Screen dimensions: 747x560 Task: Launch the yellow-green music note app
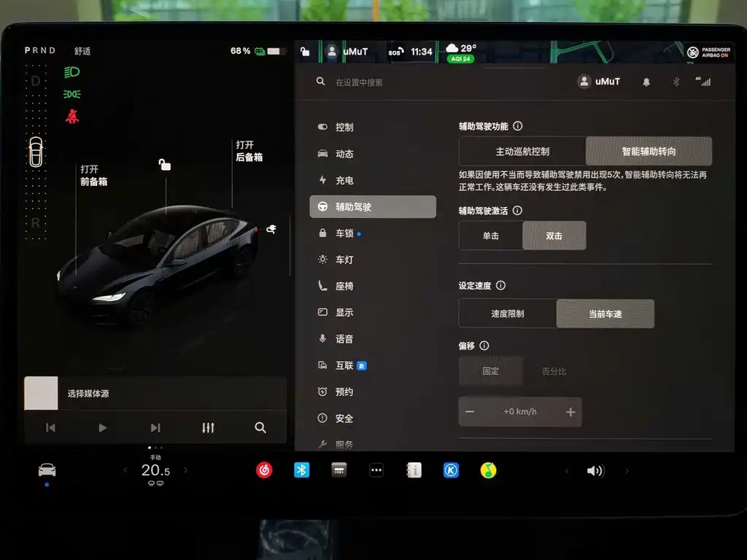coord(488,470)
